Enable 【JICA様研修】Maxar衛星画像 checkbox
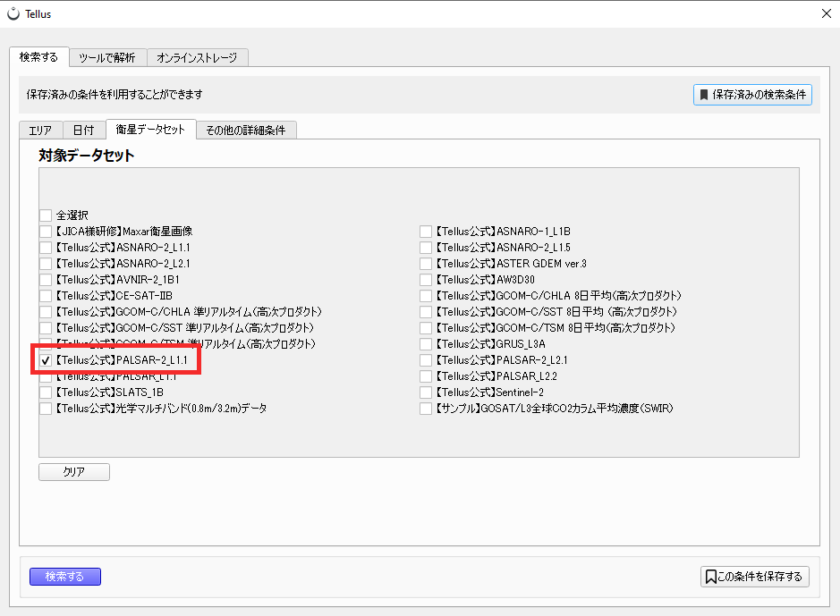Viewport: 840px width, 616px height. click(46, 232)
